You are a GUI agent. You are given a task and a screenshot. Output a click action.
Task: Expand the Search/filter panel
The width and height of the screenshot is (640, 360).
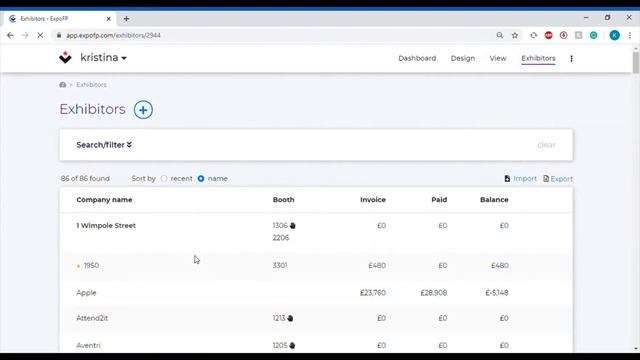(104, 145)
